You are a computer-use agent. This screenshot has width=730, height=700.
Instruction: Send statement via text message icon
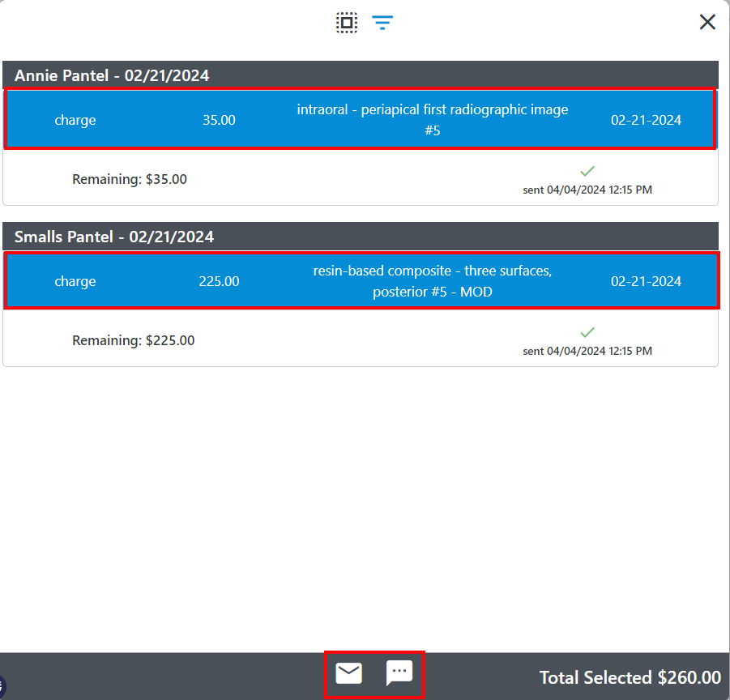399,673
